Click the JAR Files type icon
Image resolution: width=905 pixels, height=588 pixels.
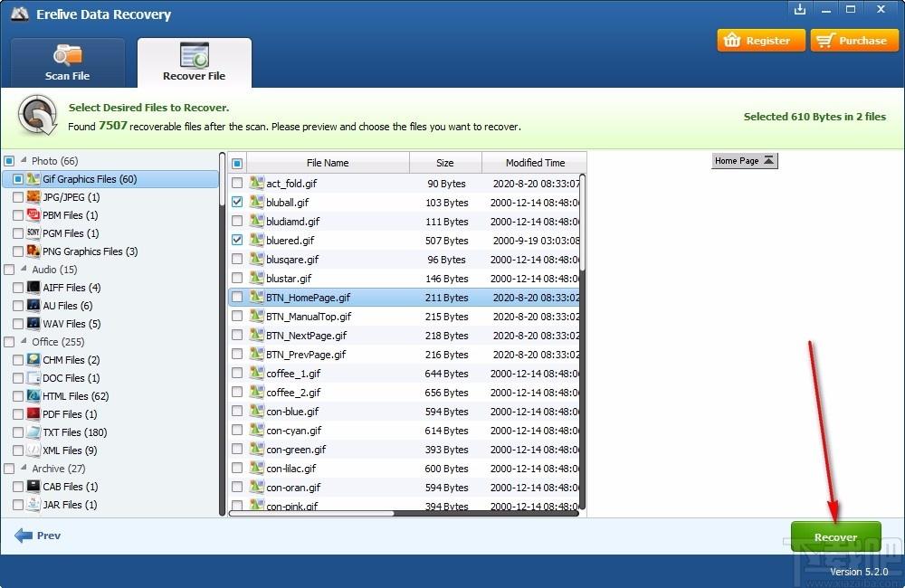[x=33, y=505]
